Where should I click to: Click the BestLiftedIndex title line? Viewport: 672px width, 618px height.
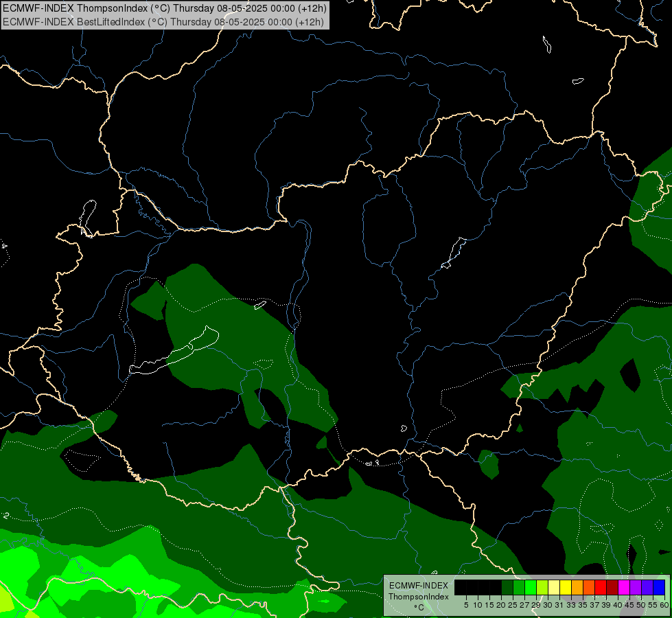(x=163, y=22)
